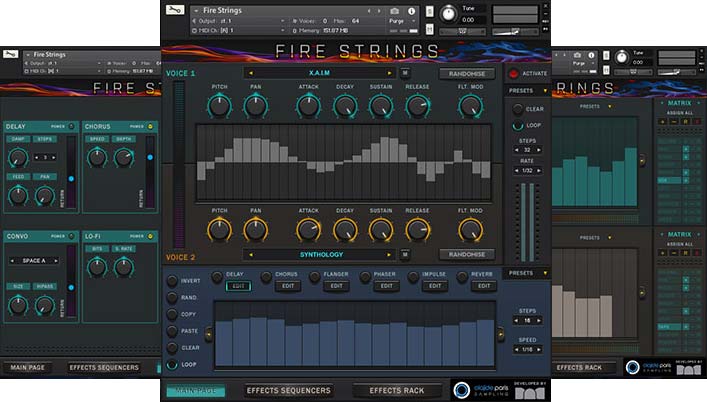Viewport: 707px width, 402px height.
Task: Open upper Presets dropdown below Activate
Action: coord(528,91)
